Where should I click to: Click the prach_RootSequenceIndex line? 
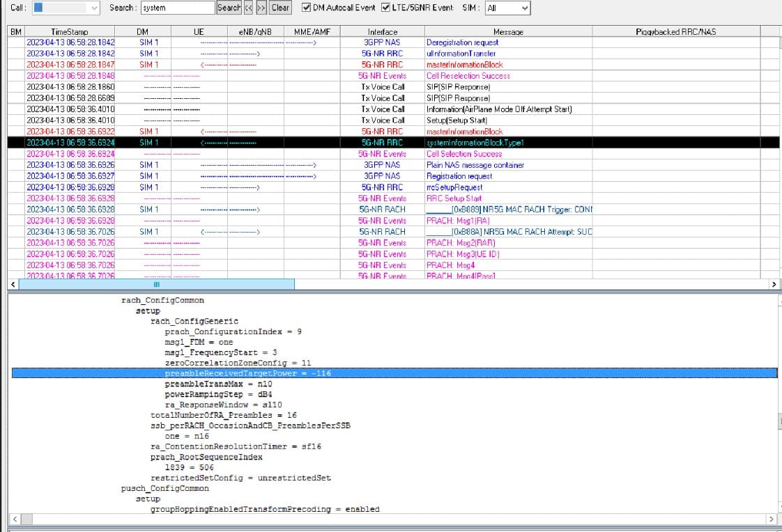[206, 457]
